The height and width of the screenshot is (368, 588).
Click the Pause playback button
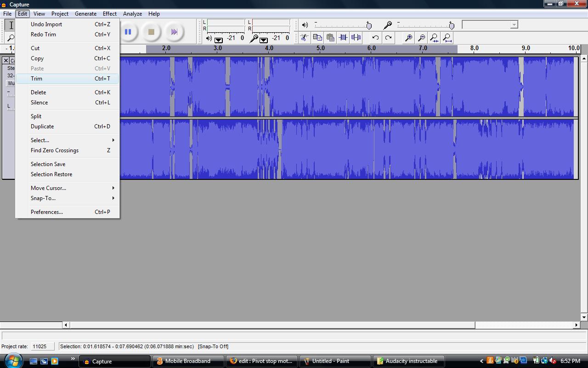coord(128,32)
